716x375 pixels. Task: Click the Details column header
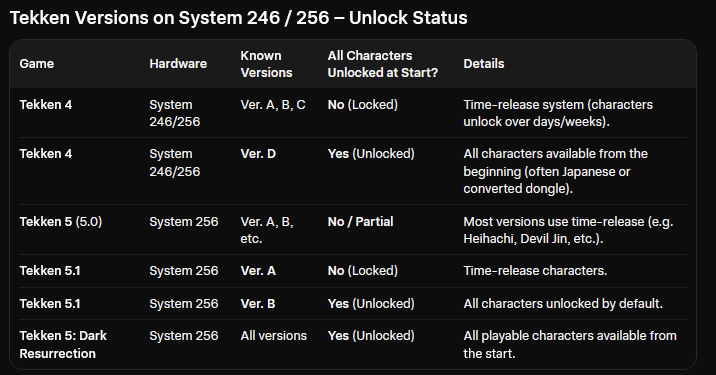click(484, 63)
